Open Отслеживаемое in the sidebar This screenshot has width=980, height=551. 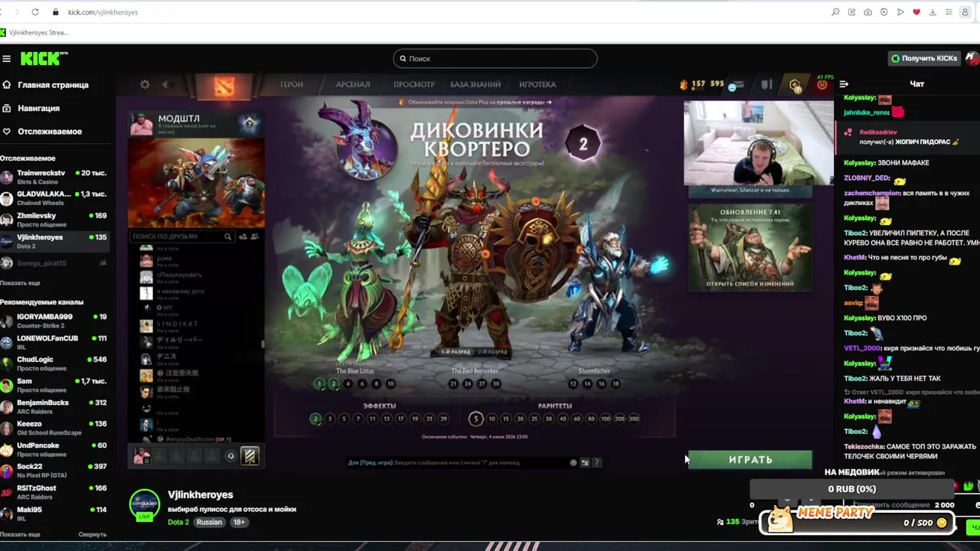[41, 132]
